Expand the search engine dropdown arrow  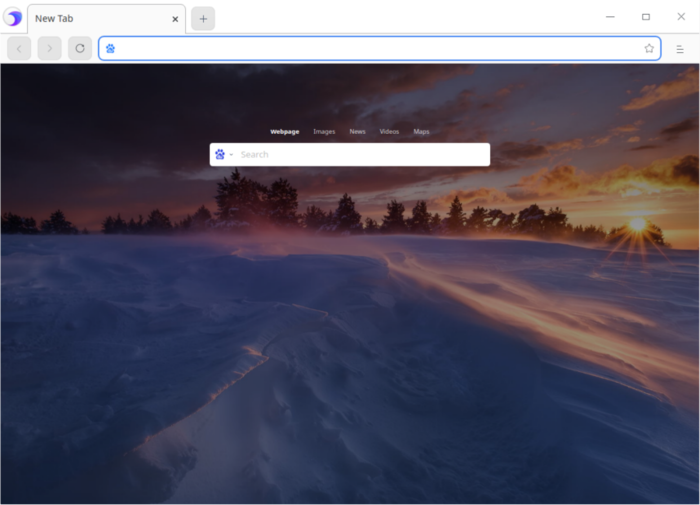[x=231, y=155]
